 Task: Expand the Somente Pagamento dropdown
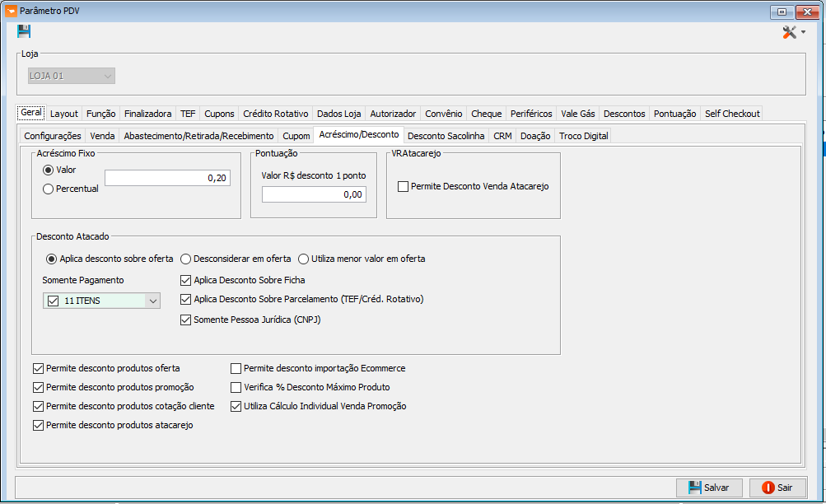(x=152, y=301)
